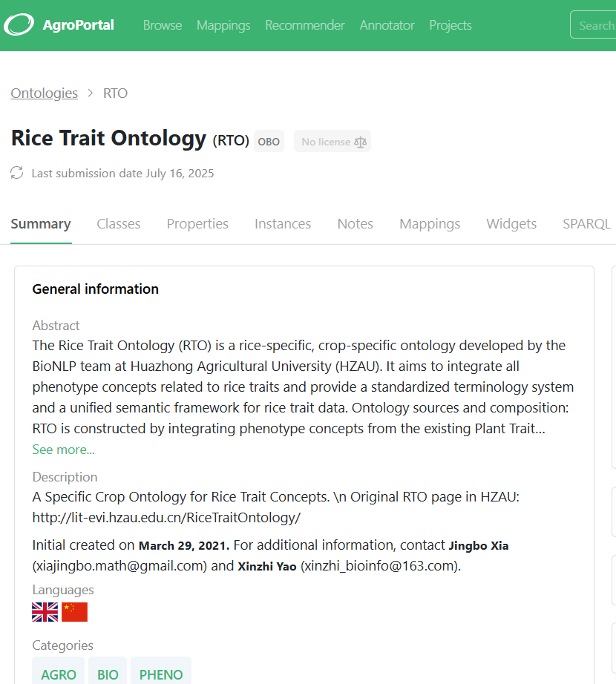Switch to the Classes tab
616x684 pixels.
coord(119,224)
